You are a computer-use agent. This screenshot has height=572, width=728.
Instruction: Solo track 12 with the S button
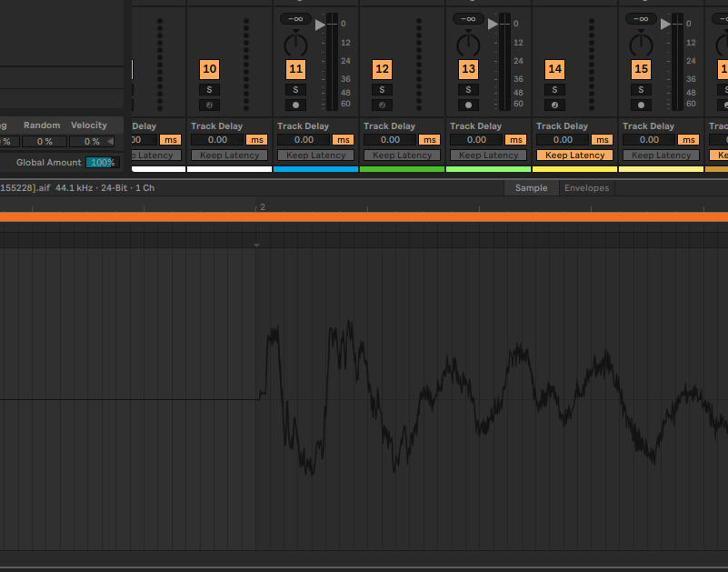[x=382, y=89]
